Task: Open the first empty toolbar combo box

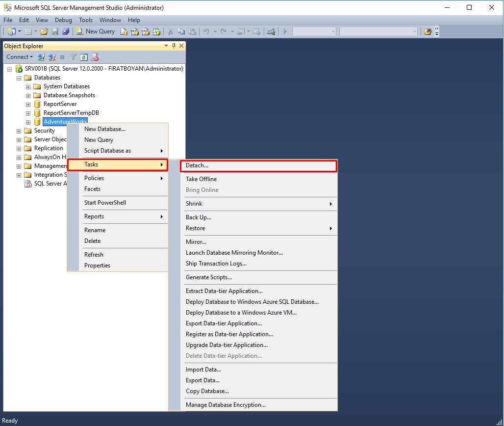Action: (314, 31)
